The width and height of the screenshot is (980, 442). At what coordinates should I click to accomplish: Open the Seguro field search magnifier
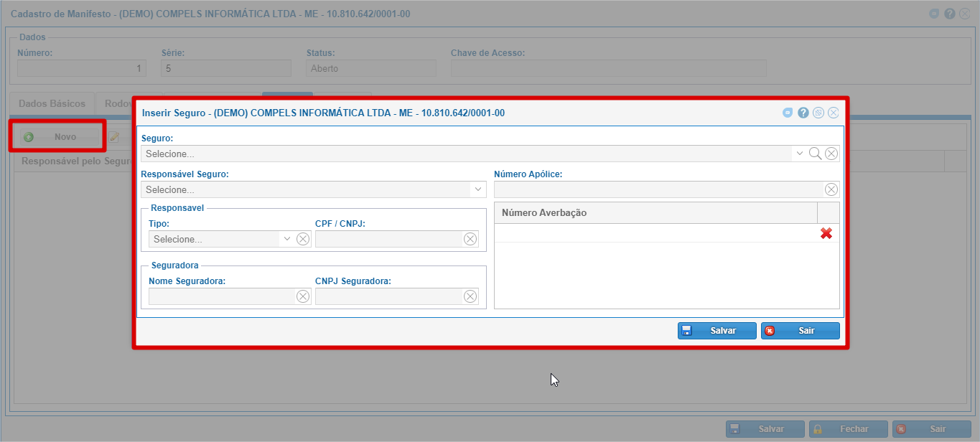point(815,154)
